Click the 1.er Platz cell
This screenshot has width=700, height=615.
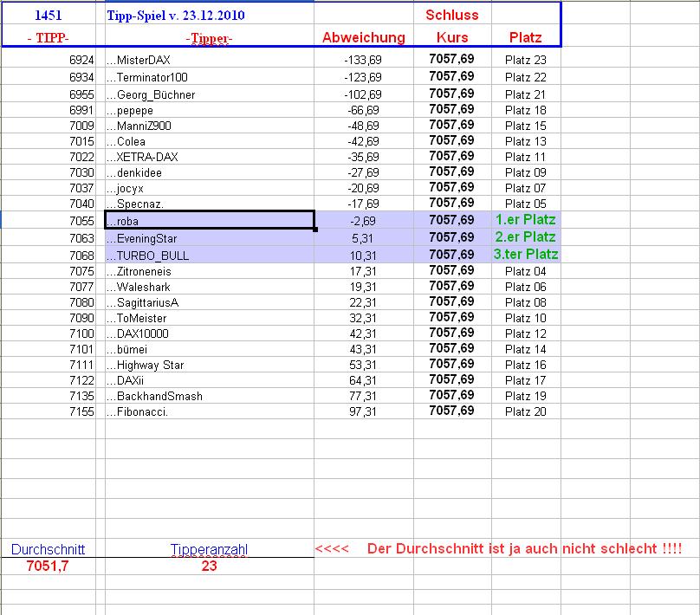525,221
